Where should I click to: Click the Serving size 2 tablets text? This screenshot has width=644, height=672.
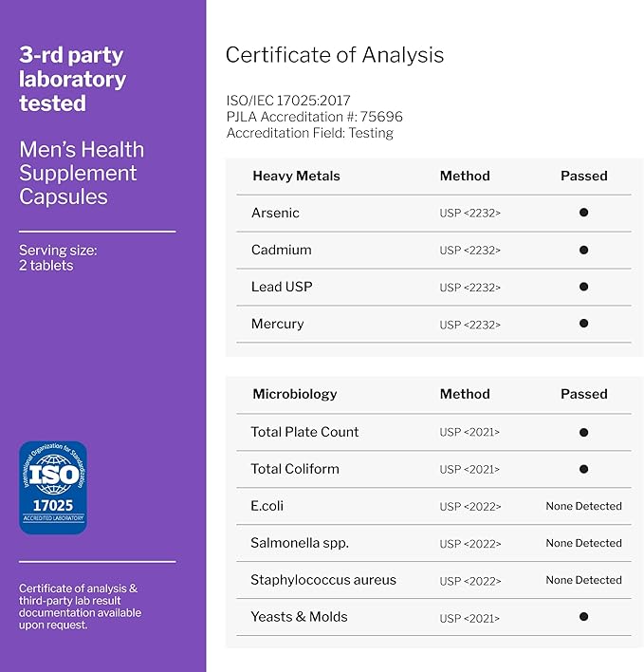[58, 258]
